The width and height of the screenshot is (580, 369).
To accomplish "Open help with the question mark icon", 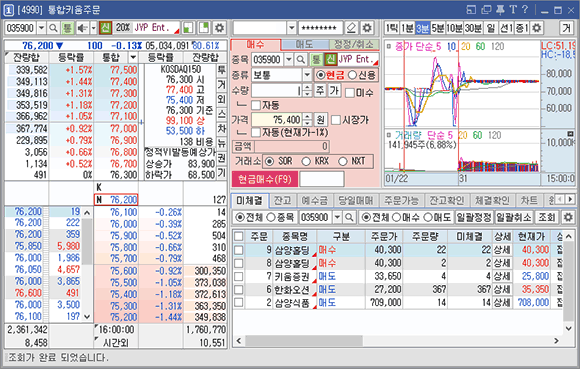I will (x=525, y=10).
